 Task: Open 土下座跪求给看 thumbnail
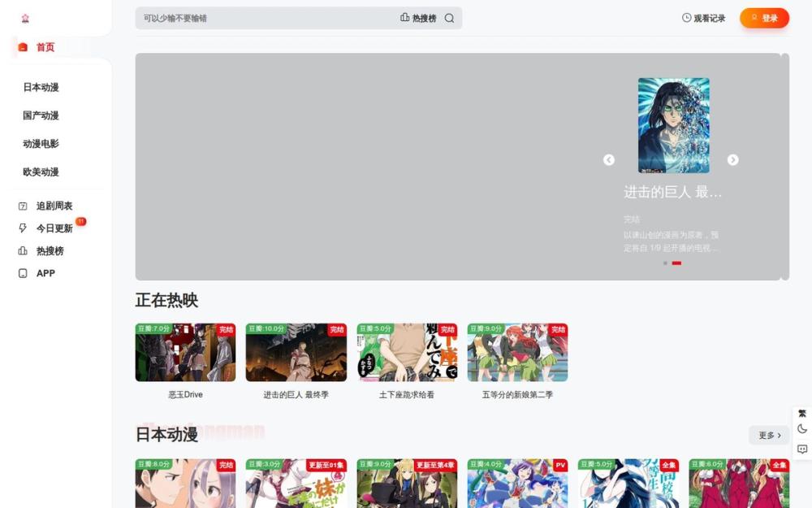(407, 353)
